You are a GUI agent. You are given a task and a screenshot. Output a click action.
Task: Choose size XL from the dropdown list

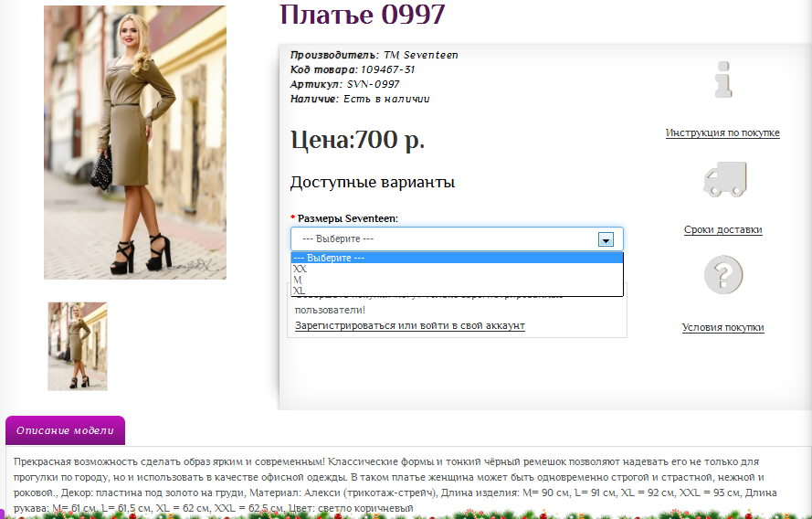point(457,291)
